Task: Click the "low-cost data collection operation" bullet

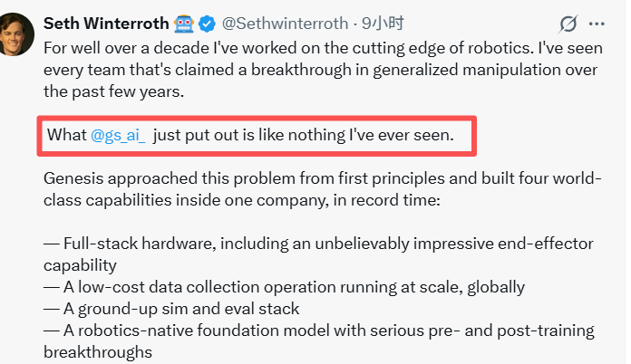Action: (284, 287)
